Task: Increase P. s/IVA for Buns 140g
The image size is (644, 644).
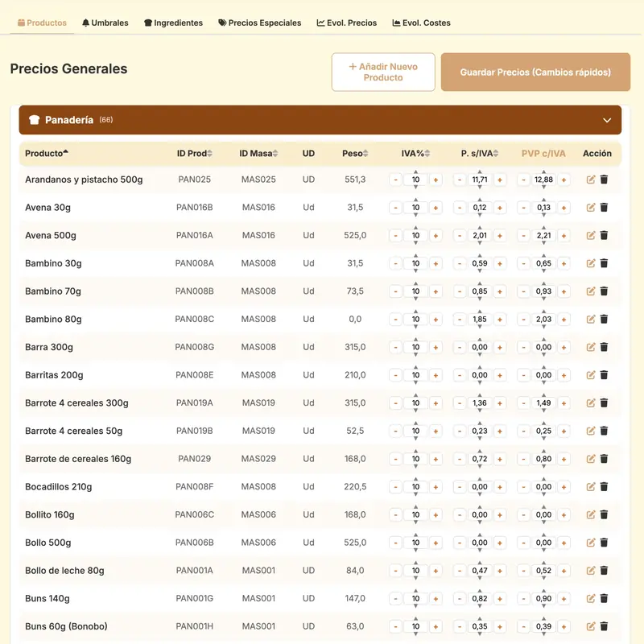Action: coord(500,598)
